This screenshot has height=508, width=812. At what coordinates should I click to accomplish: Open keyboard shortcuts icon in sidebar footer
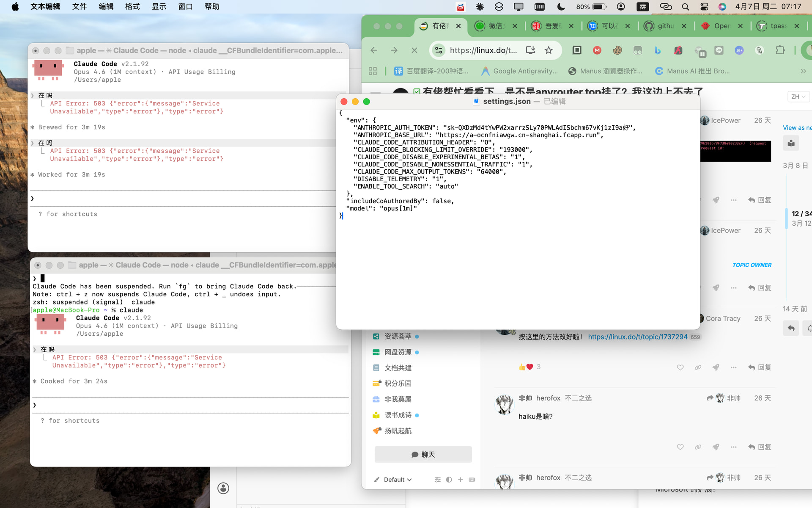tap(472, 480)
